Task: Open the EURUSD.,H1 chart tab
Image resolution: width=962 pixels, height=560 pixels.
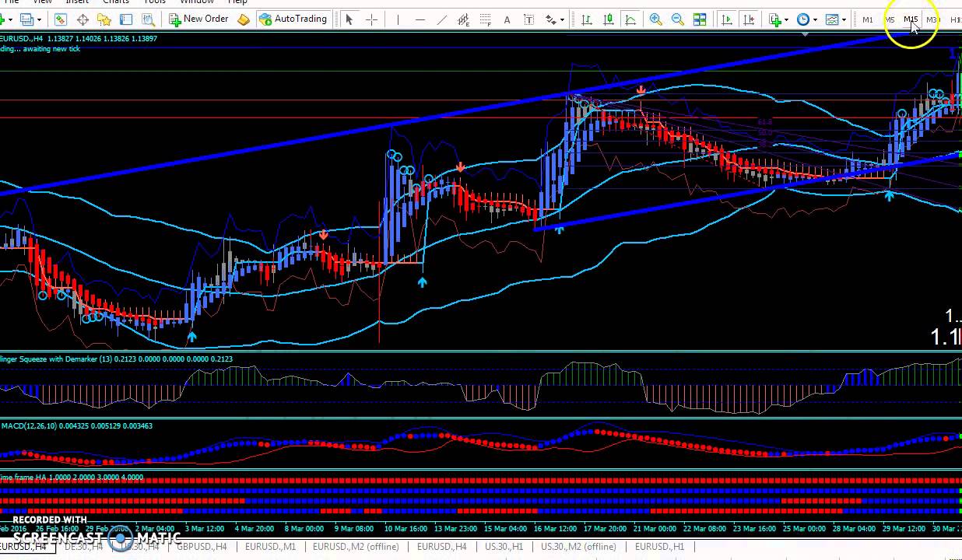Action: 659,547
